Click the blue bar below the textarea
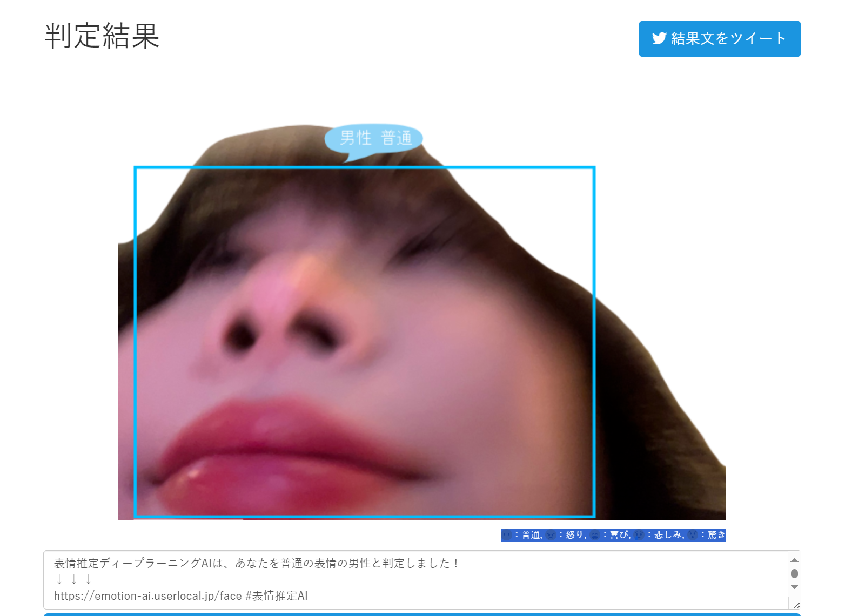 pyautogui.click(x=421, y=614)
